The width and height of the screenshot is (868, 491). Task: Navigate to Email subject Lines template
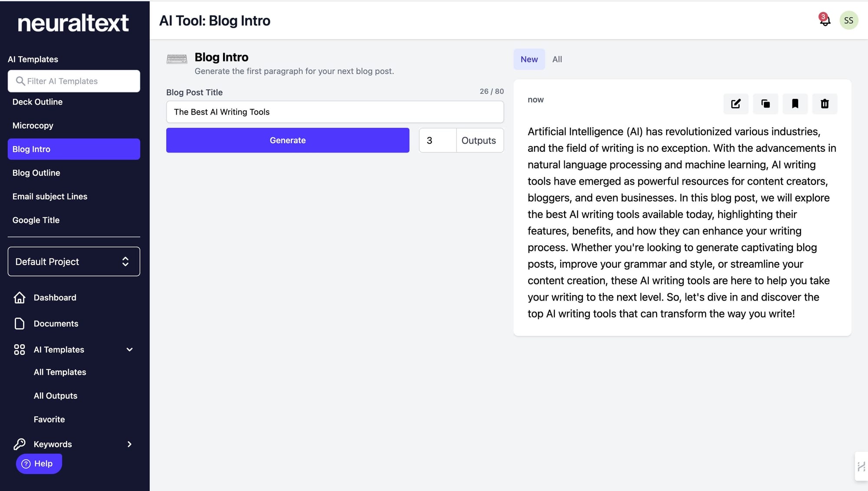coord(49,196)
